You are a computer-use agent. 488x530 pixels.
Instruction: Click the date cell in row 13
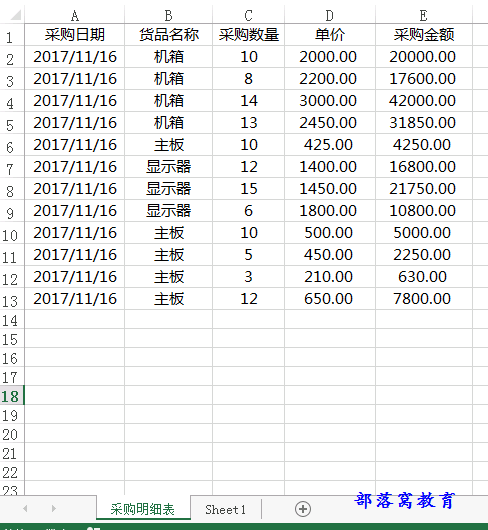coord(75,299)
